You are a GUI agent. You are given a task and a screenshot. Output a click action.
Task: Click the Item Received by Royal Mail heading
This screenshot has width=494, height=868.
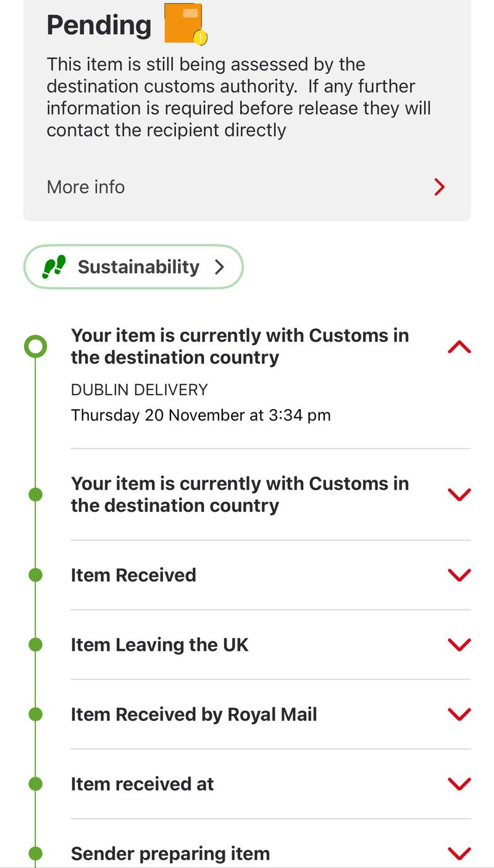194,714
